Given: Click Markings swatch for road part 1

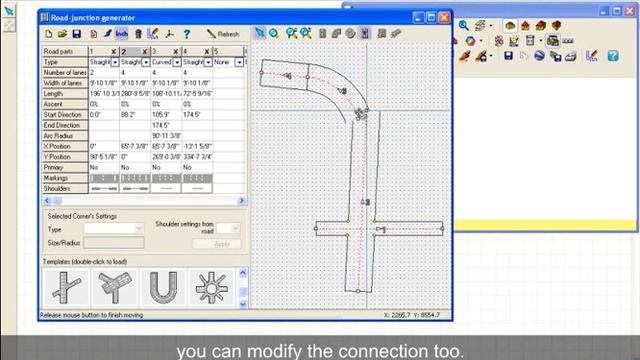Looking at the screenshot, I should [104, 178].
